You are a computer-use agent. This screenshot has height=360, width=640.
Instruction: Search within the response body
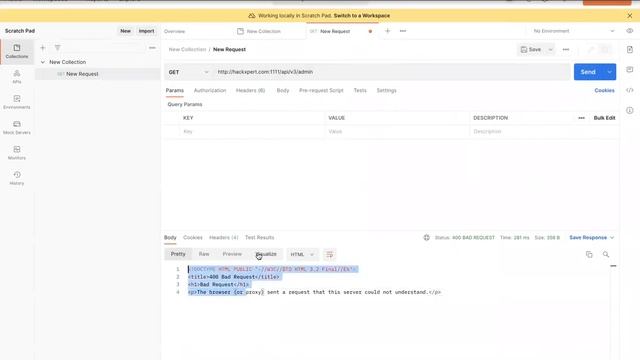[606, 254]
